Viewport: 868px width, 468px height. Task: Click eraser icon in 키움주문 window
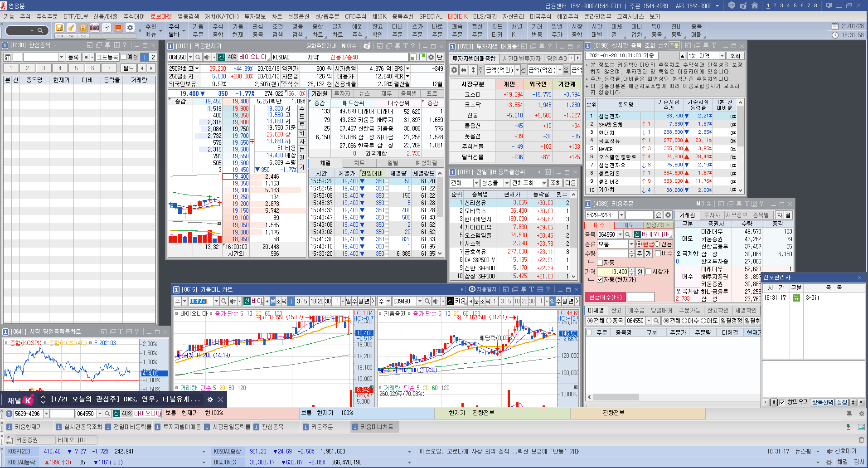click(659, 215)
